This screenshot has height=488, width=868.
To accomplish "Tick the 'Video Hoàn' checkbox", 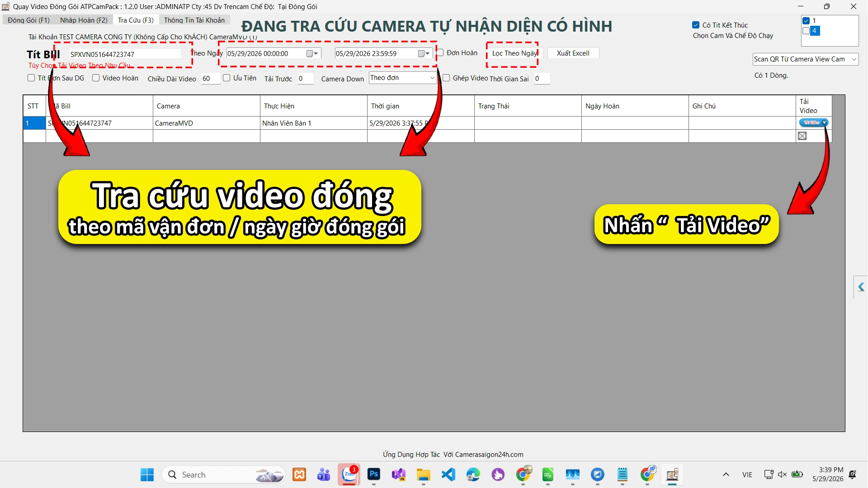I will click(96, 78).
